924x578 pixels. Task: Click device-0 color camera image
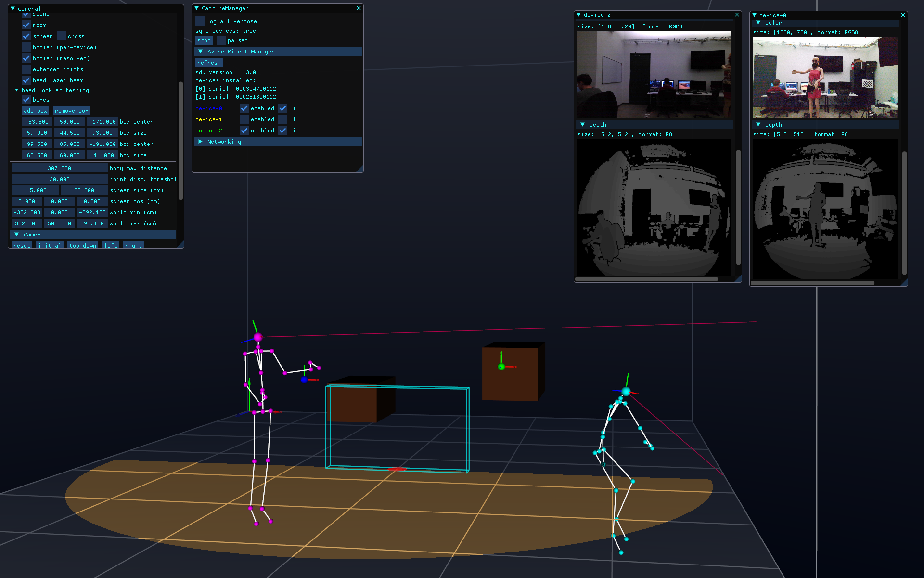pyautogui.click(x=825, y=78)
